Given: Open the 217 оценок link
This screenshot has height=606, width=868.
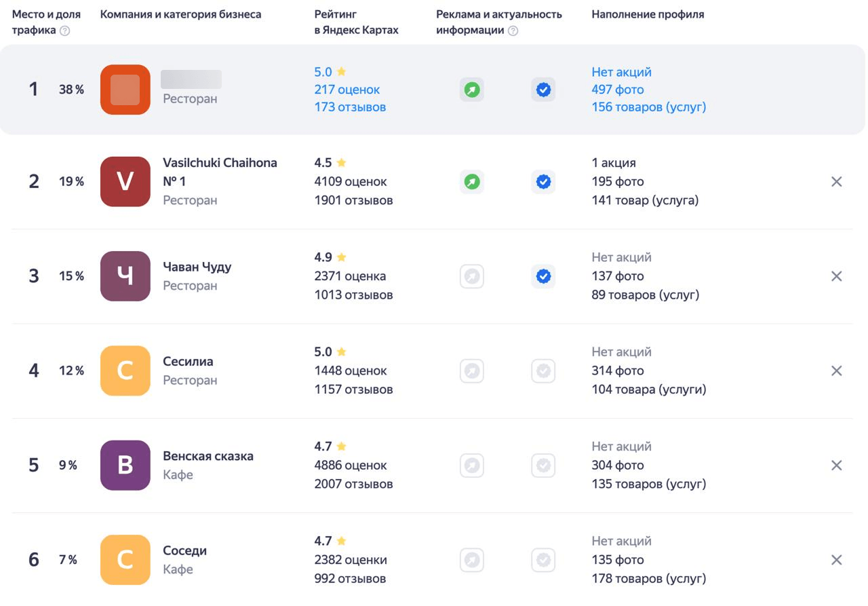Looking at the screenshot, I should pos(347,90).
